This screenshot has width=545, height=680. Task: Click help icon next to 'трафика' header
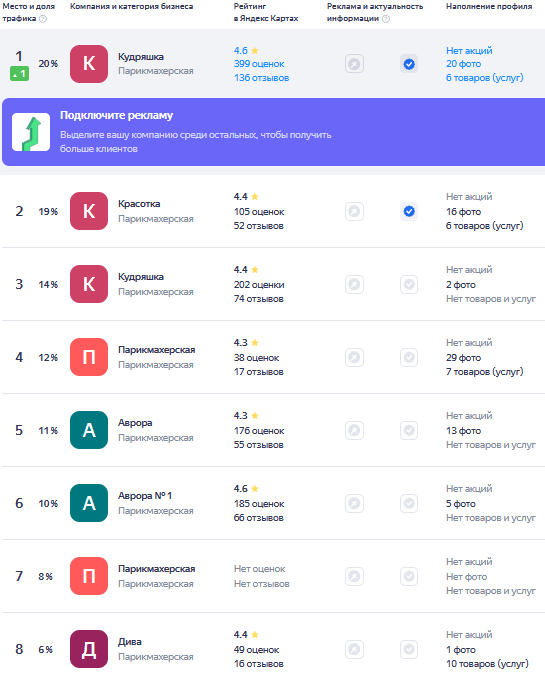(42, 19)
